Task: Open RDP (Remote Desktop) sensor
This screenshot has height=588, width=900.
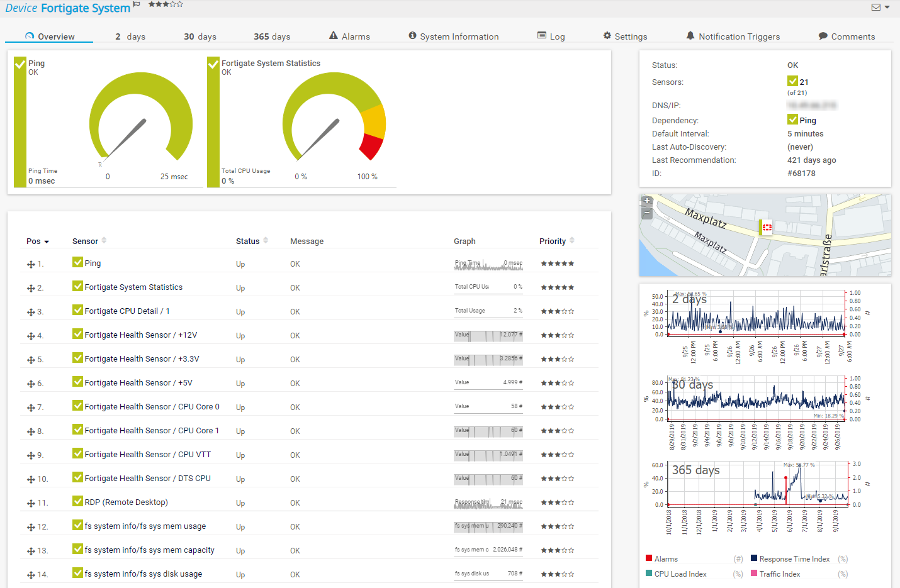Action: [126, 502]
